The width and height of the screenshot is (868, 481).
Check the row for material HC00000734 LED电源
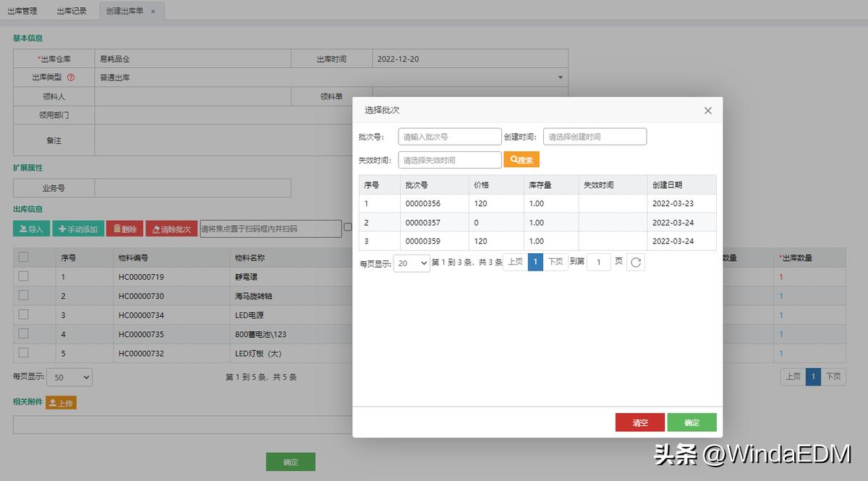(x=25, y=314)
